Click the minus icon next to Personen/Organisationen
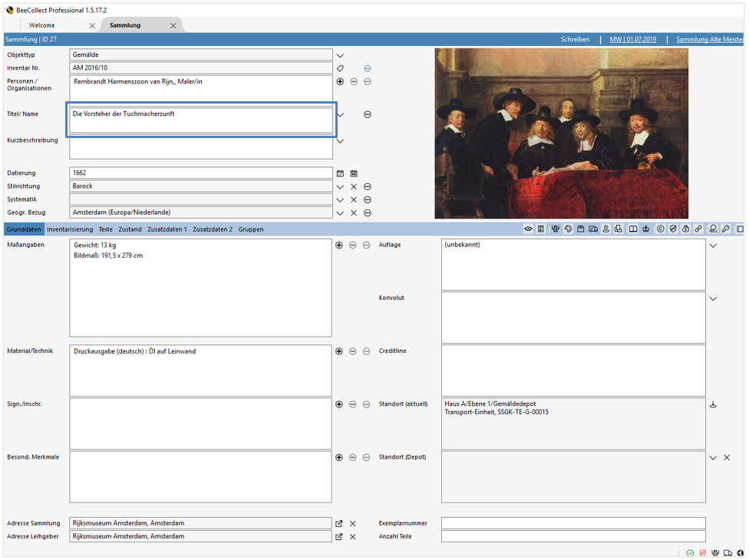 pyautogui.click(x=352, y=82)
